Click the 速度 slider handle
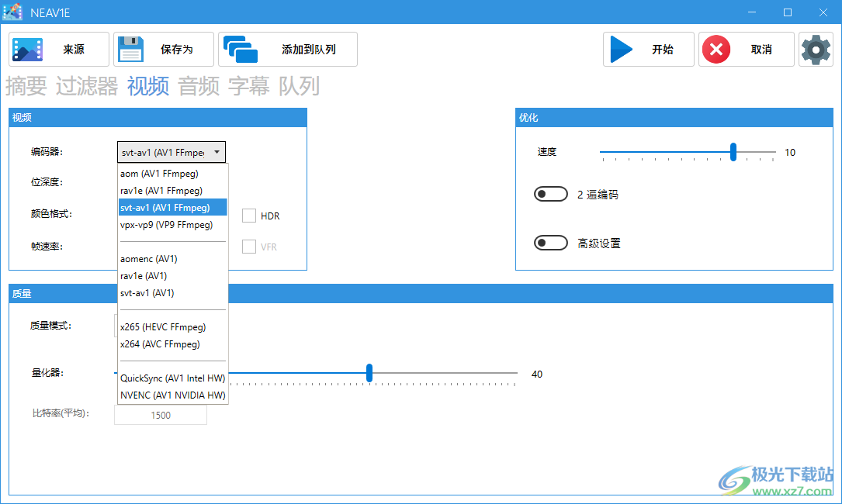The image size is (842, 504). click(733, 152)
